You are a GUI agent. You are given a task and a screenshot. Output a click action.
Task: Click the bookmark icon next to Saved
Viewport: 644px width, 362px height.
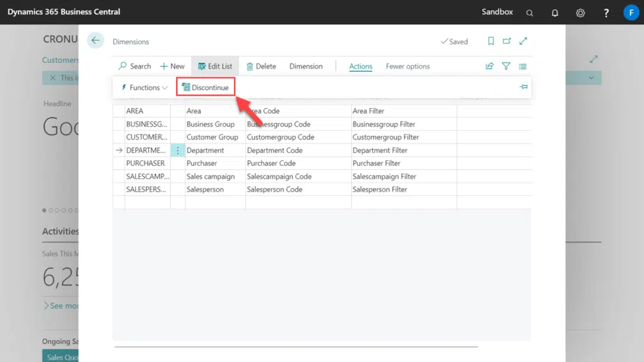(x=491, y=41)
